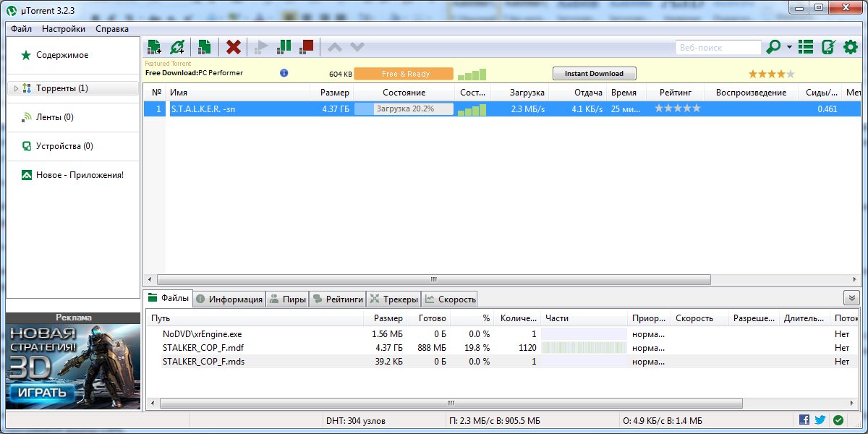Sort torrents by Рейтинг column

[676, 93]
